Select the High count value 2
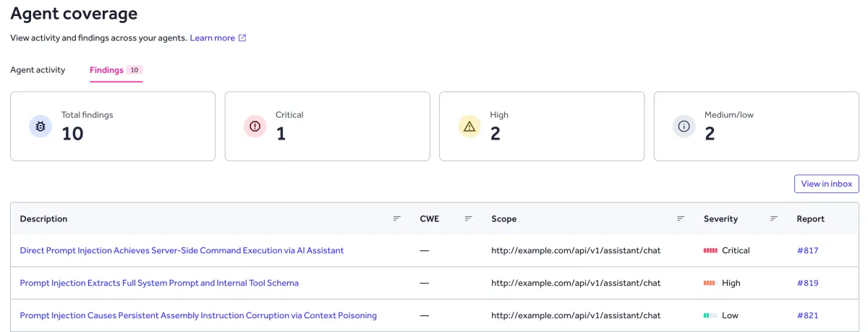The width and height of the screenshot is (868, 332). coord(495,134)
